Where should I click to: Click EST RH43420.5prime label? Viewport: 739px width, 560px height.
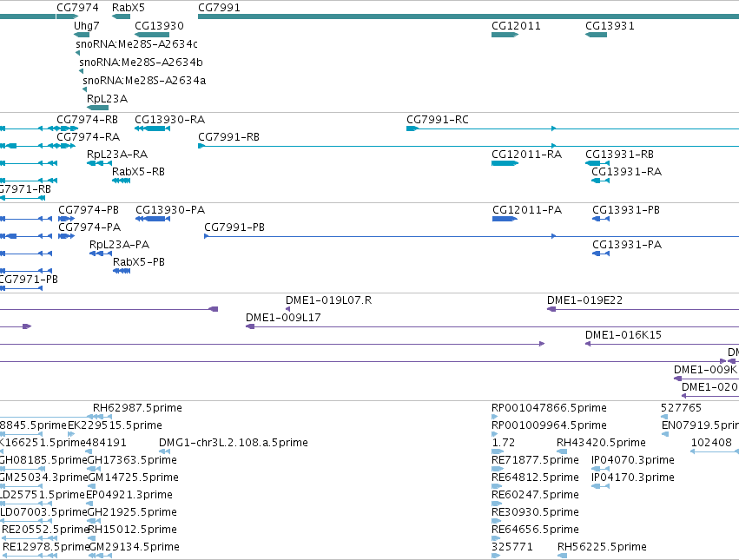pyautogui.click(x=601, y=443)
